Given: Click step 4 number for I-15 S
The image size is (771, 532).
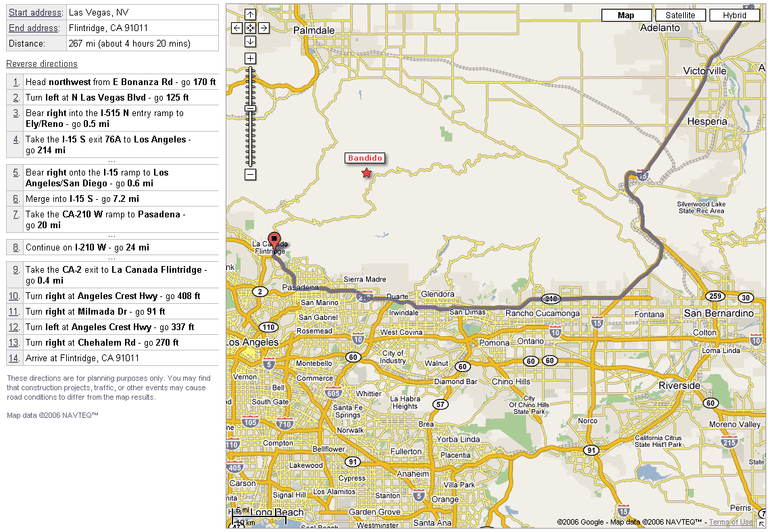Looking at the screenshot, I should pyautogui.click(x=15, y=140).
